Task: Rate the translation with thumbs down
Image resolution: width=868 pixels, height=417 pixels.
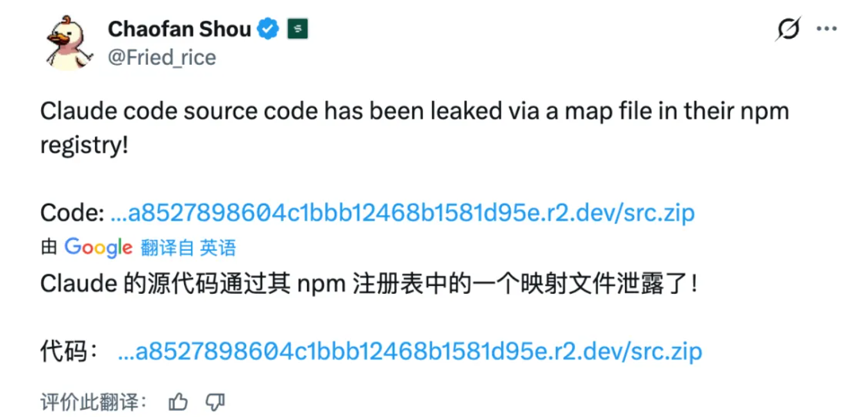Action: (215, 402)
